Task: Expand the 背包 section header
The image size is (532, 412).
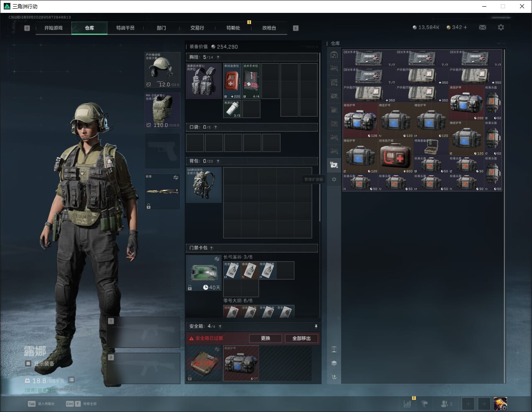Action: coord(251,161)
